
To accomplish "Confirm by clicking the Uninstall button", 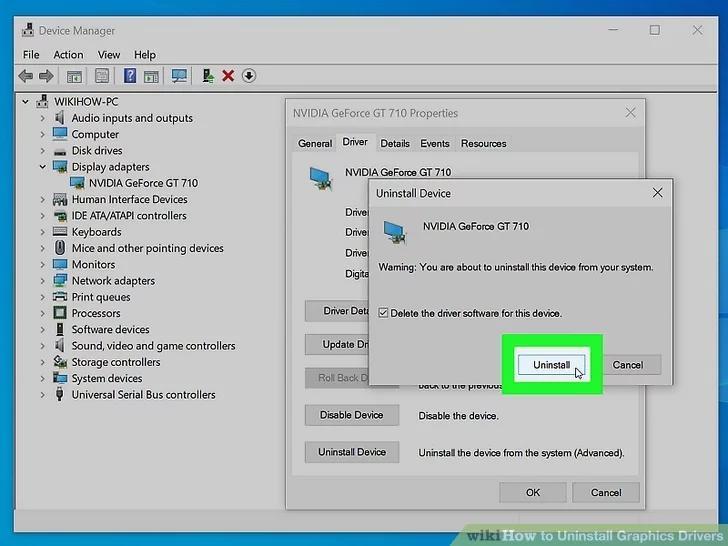I will pyautogui.click(x=551, y=365).
